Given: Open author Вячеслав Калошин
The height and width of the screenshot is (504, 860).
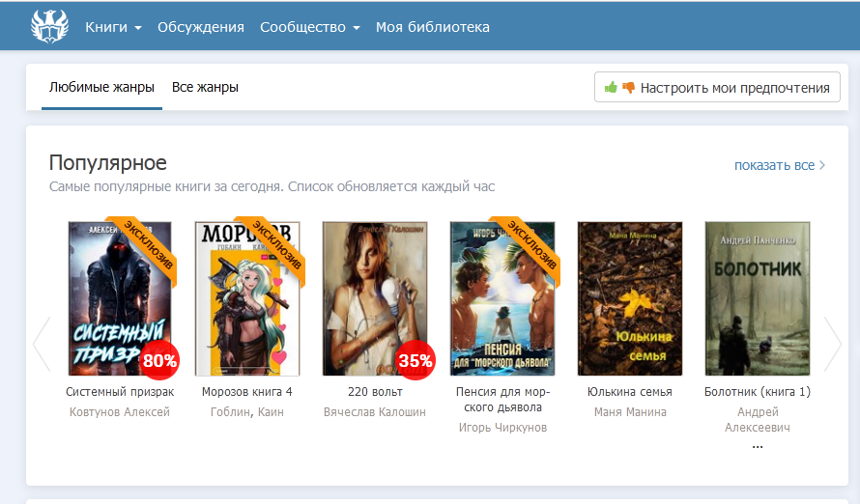Looking at the screenshot, I should tap(375, 412).
